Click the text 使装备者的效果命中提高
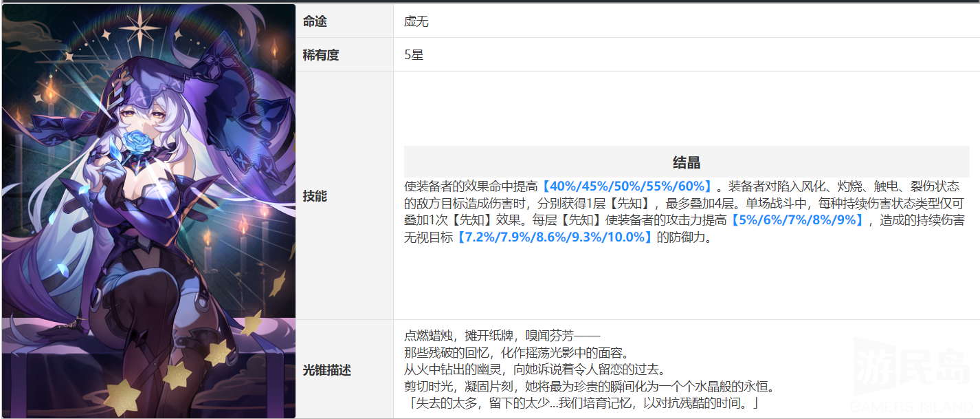 [471, 186]
